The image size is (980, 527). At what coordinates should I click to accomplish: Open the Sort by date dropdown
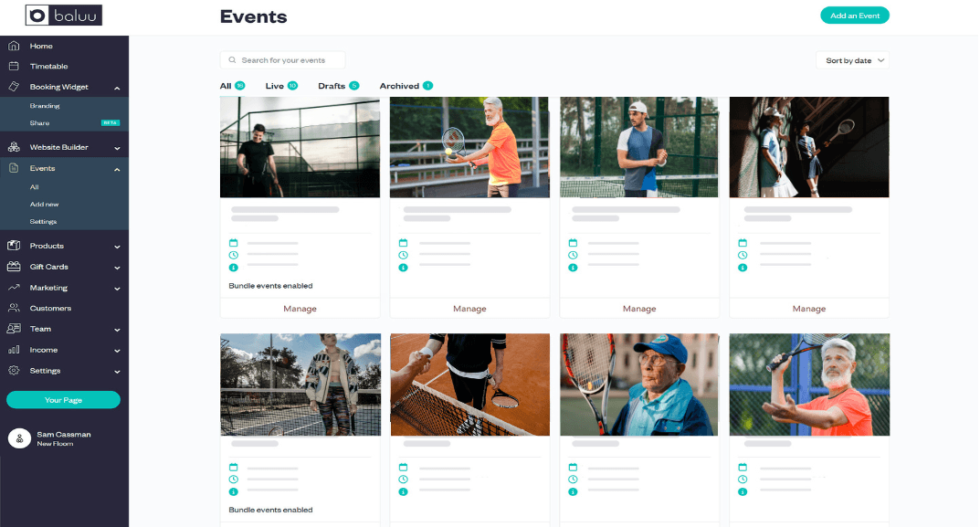click(x=852, y=60)
